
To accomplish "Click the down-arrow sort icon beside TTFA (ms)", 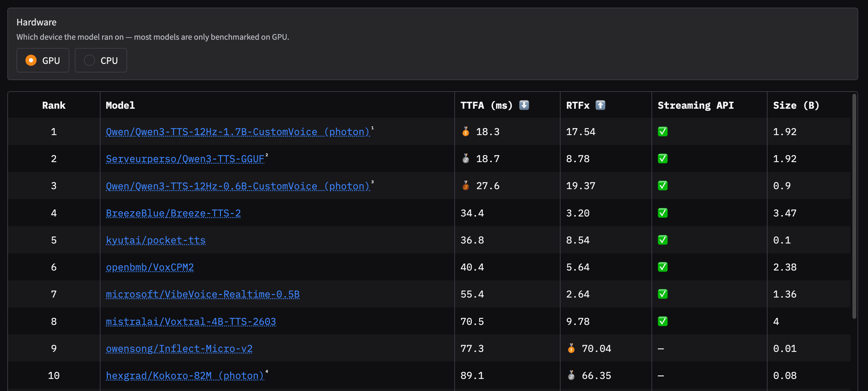I will pos(524,105).
